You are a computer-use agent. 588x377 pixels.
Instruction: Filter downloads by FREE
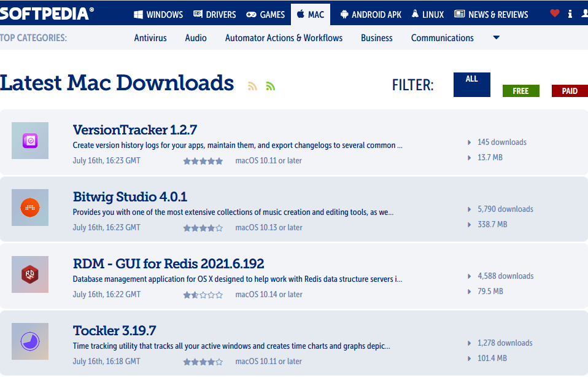[x=521, y=91]
